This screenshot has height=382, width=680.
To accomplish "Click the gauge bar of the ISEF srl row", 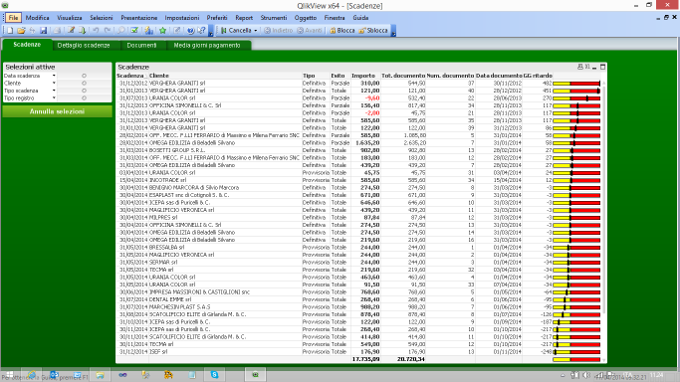I will (576, 352).
